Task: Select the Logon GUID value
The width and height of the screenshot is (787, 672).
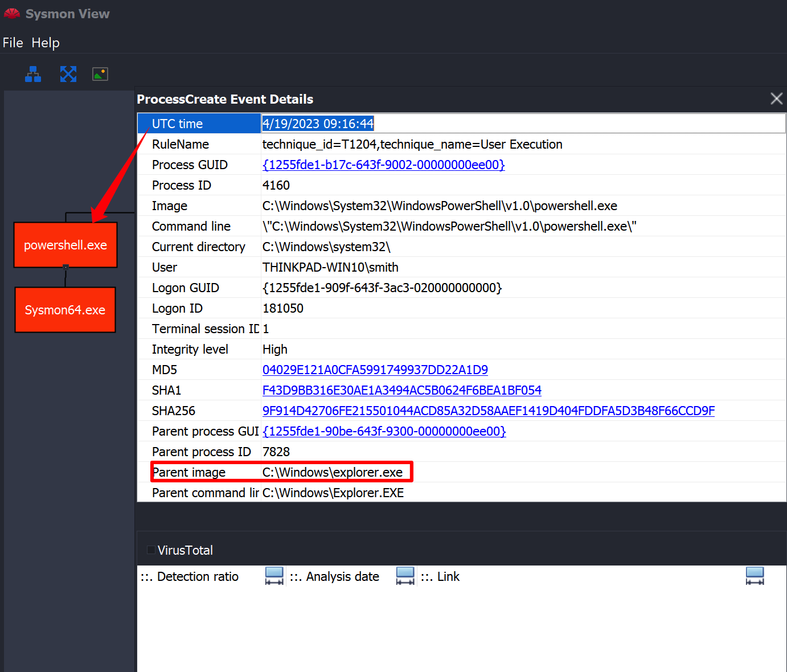Action: pos(382,288)
